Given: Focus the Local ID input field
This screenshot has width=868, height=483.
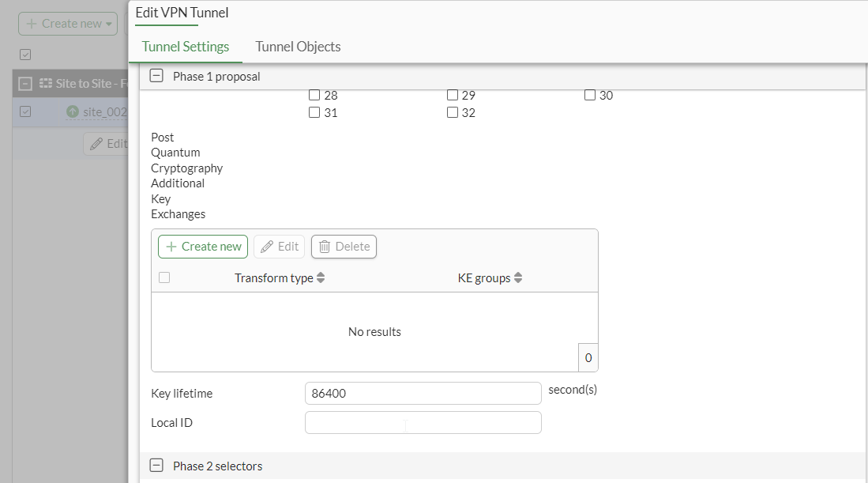Looking at the screenshot, I should (x=423, y=422).
